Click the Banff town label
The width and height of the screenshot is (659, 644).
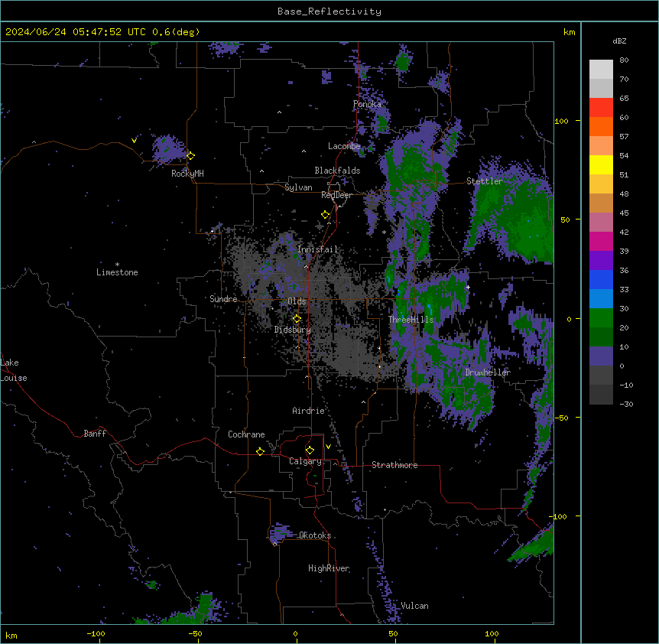pyautogui.click(x=95, y=434)
